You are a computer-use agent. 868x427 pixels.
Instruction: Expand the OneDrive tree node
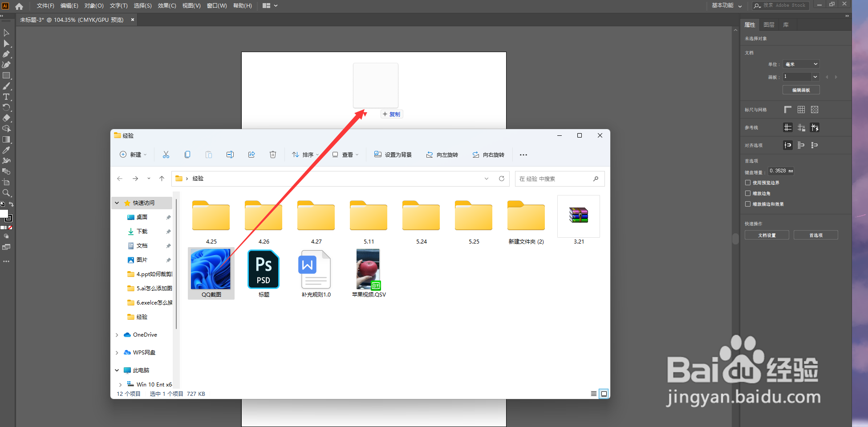[117, 335]
